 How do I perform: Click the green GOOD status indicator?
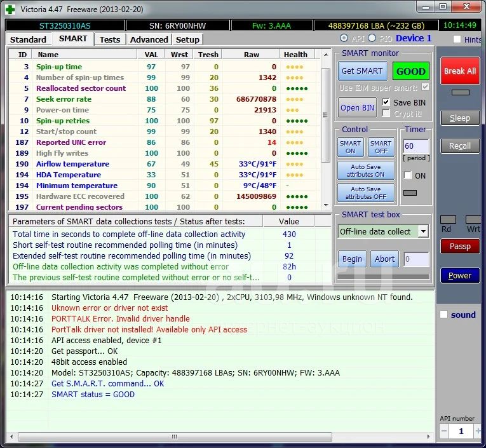pyautogui.click(x=410, y=71)
